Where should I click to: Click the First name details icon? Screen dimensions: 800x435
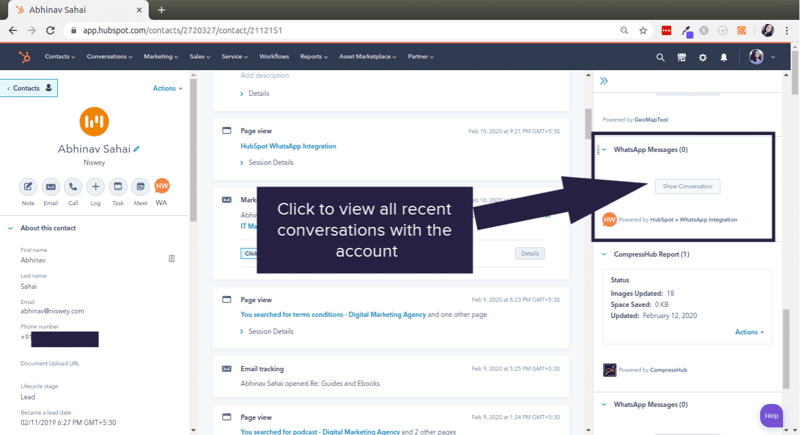point(171,259)
